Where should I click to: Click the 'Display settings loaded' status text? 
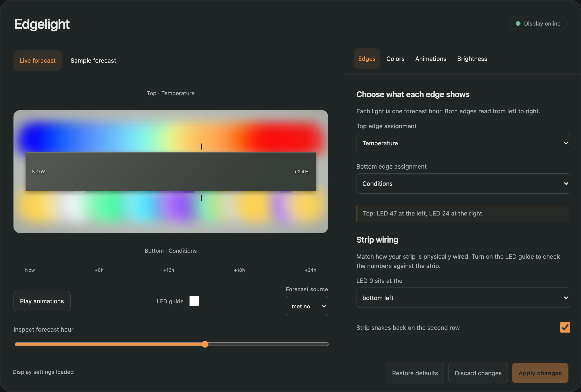(43, 372)
